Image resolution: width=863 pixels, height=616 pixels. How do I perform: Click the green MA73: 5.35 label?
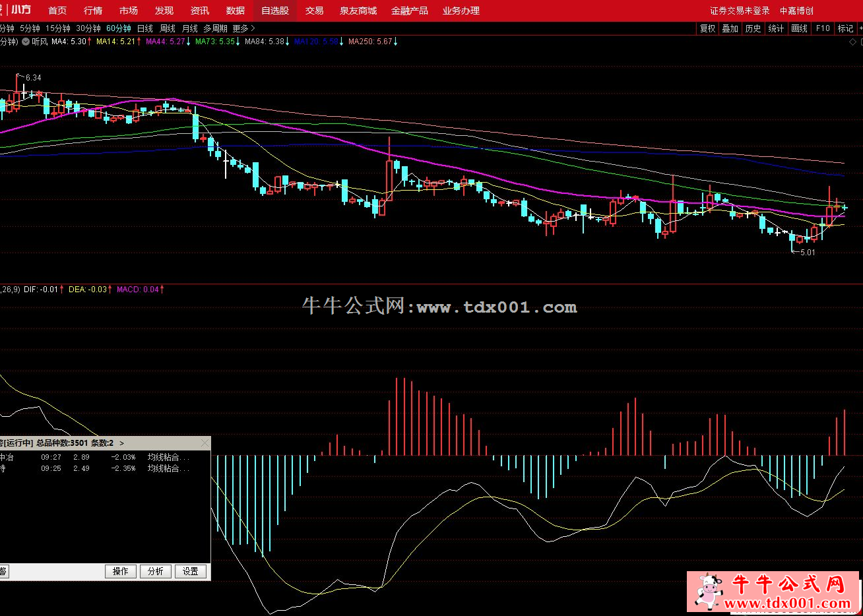point(218,41)
